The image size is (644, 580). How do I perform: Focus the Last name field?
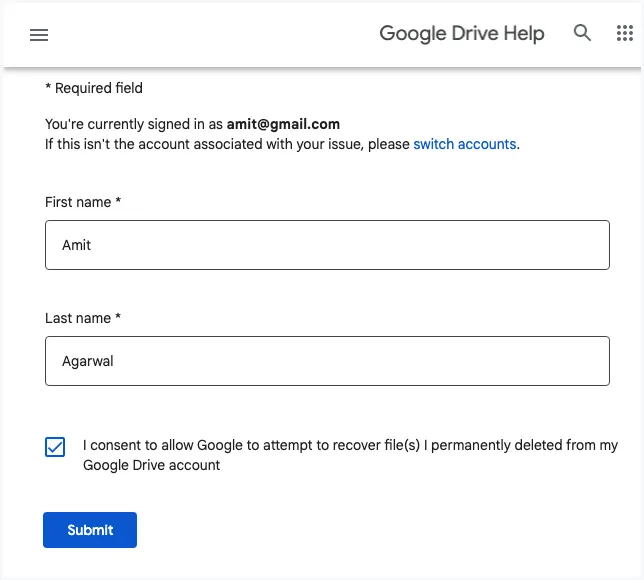[x=327, y=361]
